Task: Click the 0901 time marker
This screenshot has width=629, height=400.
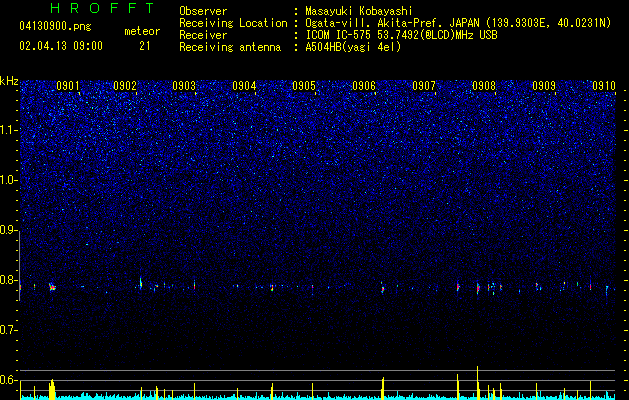Action: click(67, 86)
